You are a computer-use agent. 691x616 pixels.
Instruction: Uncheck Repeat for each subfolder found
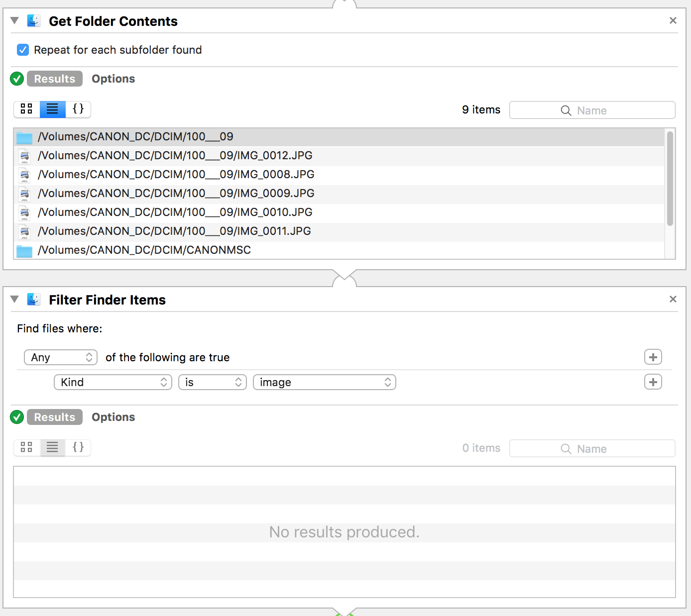click(x=23, y=50)
